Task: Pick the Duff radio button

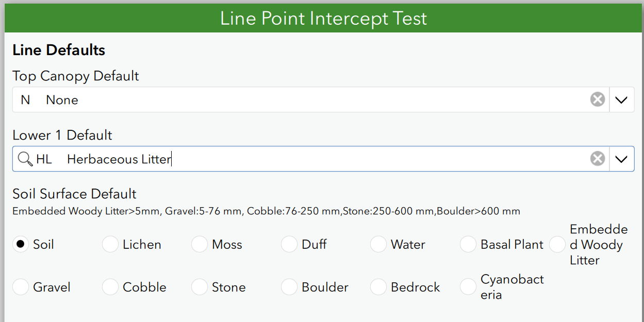Action: (289, 244)
